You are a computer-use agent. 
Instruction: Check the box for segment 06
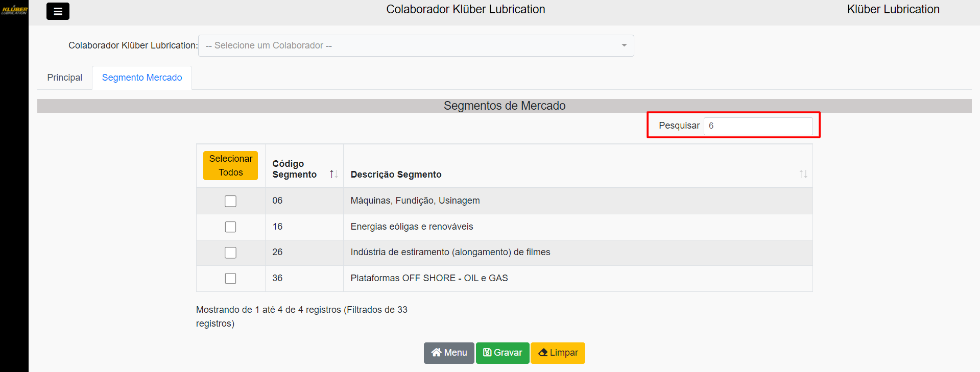230,201
